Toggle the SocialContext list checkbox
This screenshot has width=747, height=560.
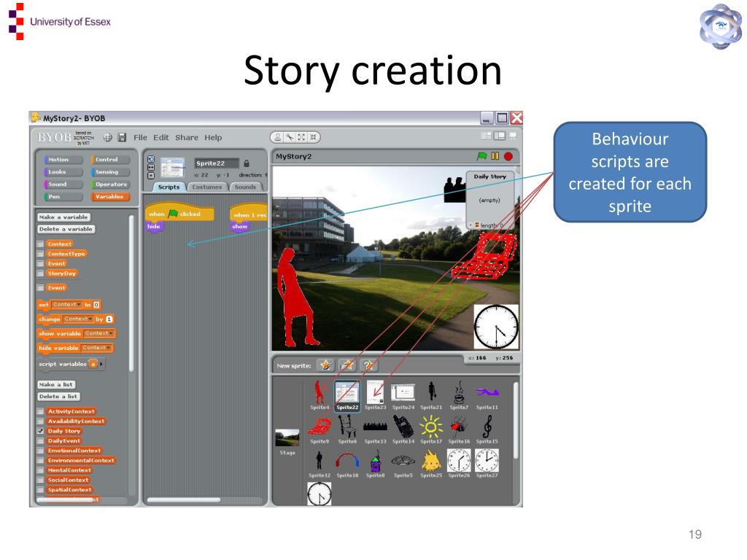[x=41, y=480]
